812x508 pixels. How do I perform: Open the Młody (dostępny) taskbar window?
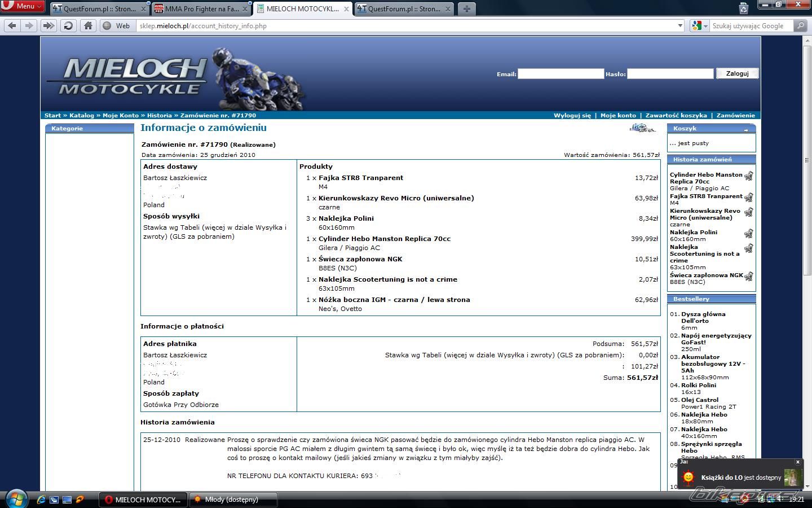(233, 500)
